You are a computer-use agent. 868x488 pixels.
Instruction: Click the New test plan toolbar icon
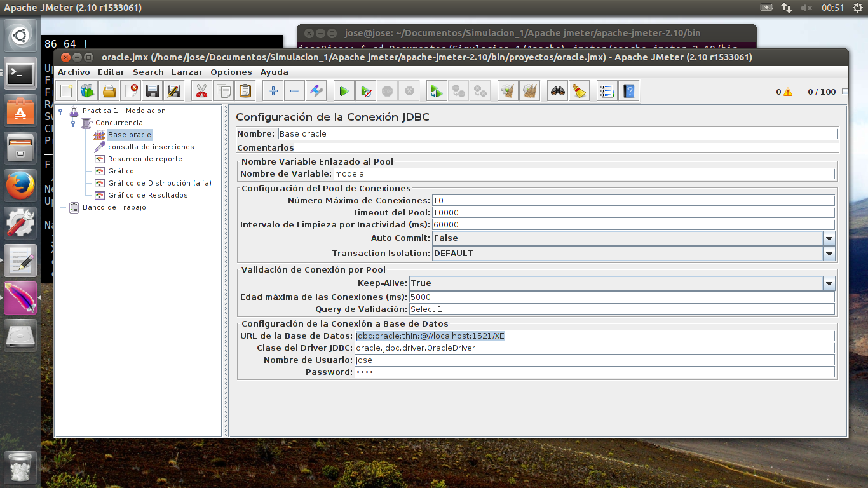pos(66,91)
